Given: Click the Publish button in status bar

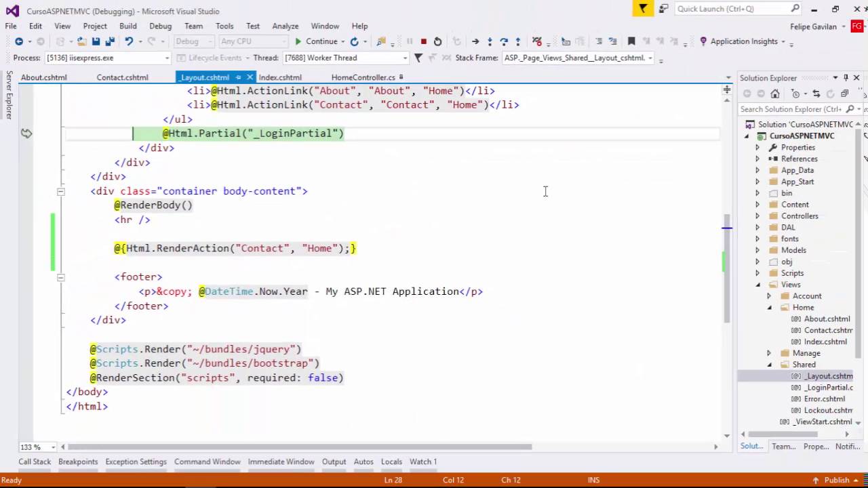Looking at the screenshot, I should pos(836,480).
